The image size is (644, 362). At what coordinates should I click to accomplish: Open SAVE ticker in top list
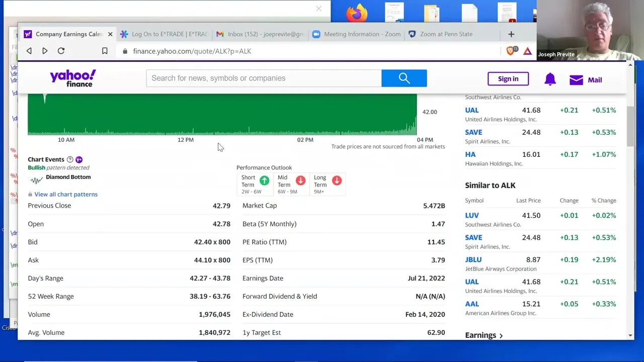(473, 132)
